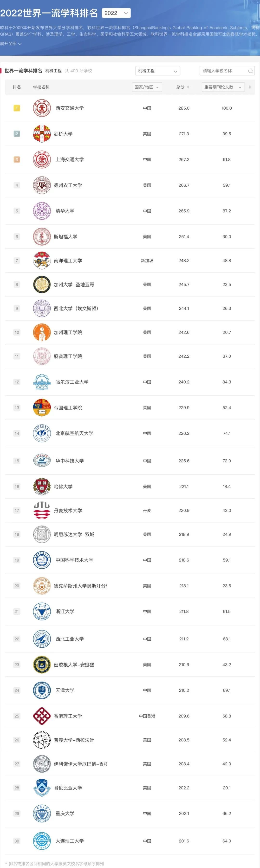
Task: Open the 浙江大学 school link
Action: (x=65, y=611)
